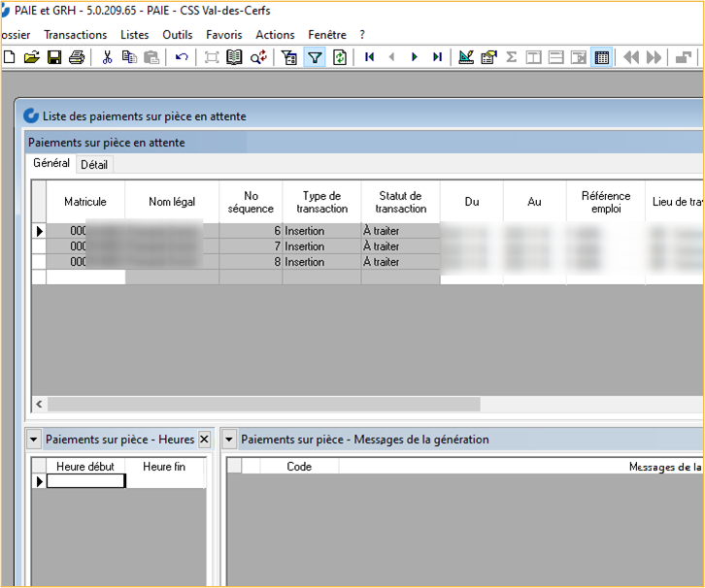
Task: Open the Outils menu
Action: [x=178, y=35]
